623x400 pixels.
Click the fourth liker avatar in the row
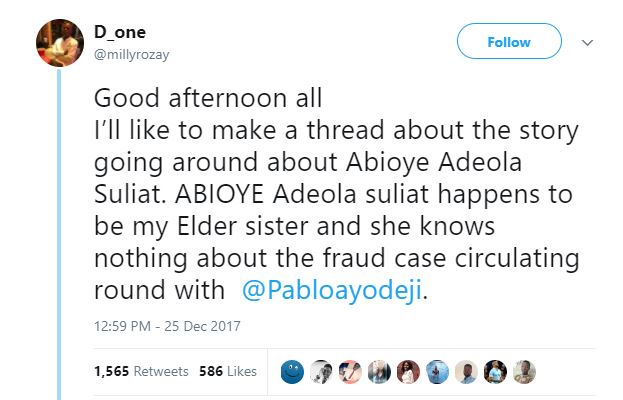[x=379, y=372]
